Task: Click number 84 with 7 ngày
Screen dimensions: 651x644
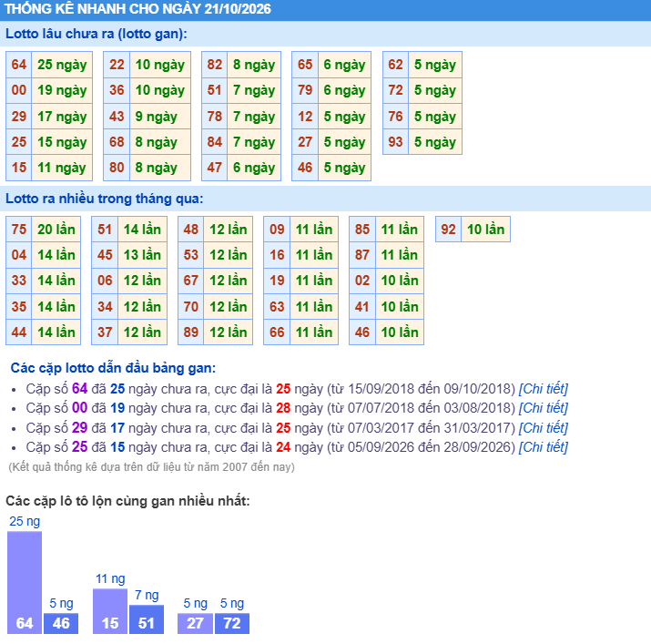Action: [x=215, y=142]
